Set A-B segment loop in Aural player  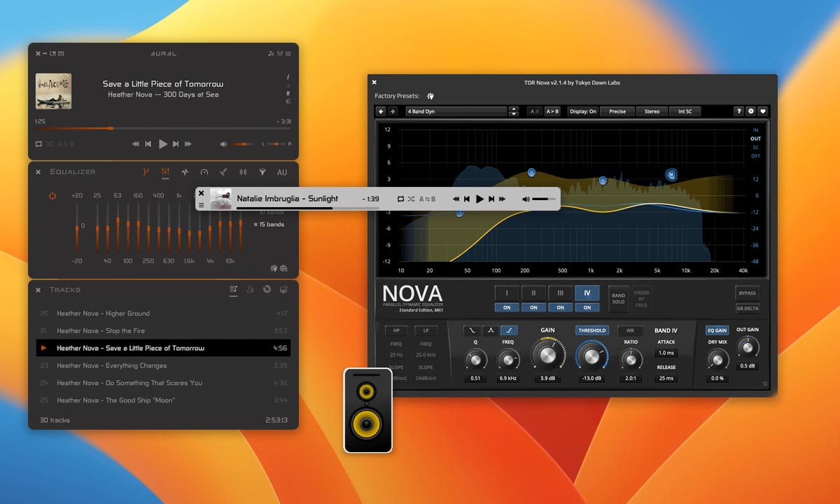pyautogui.click(x=66, y=143)
